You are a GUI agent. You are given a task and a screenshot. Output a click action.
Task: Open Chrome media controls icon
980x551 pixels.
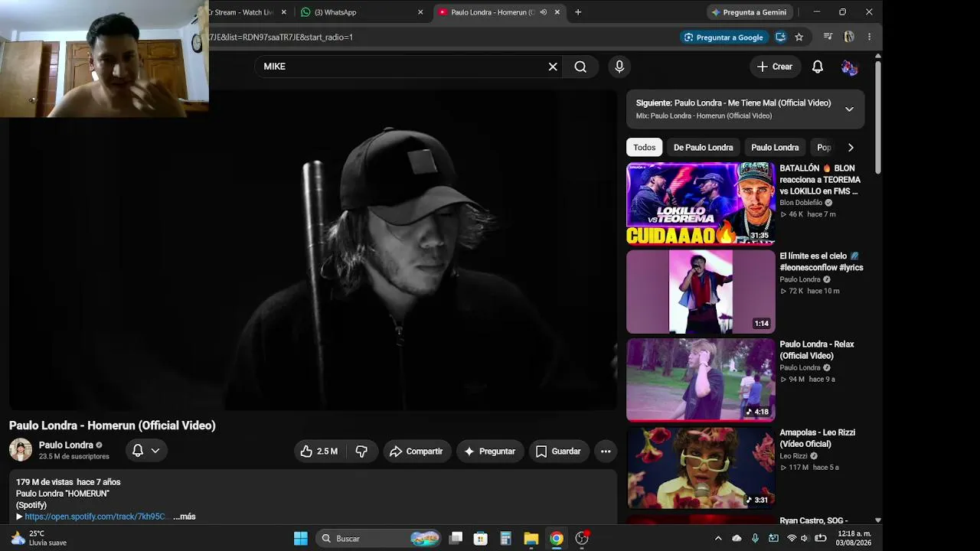(828, 37)
